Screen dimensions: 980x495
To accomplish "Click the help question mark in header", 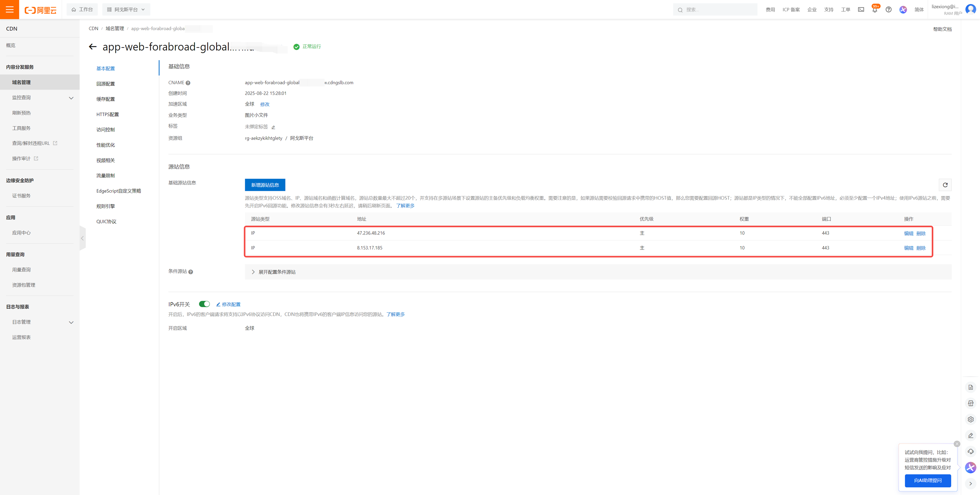I will pos(888,9).
